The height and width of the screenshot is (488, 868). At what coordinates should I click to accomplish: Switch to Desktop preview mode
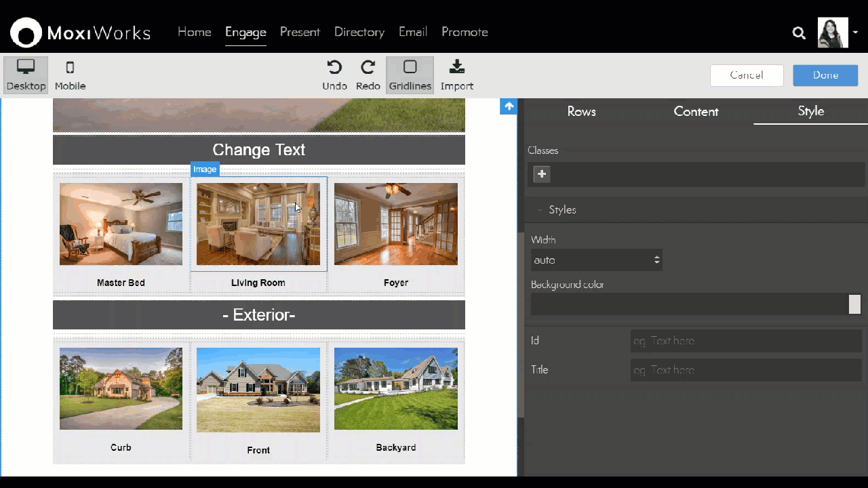(26, 75)
